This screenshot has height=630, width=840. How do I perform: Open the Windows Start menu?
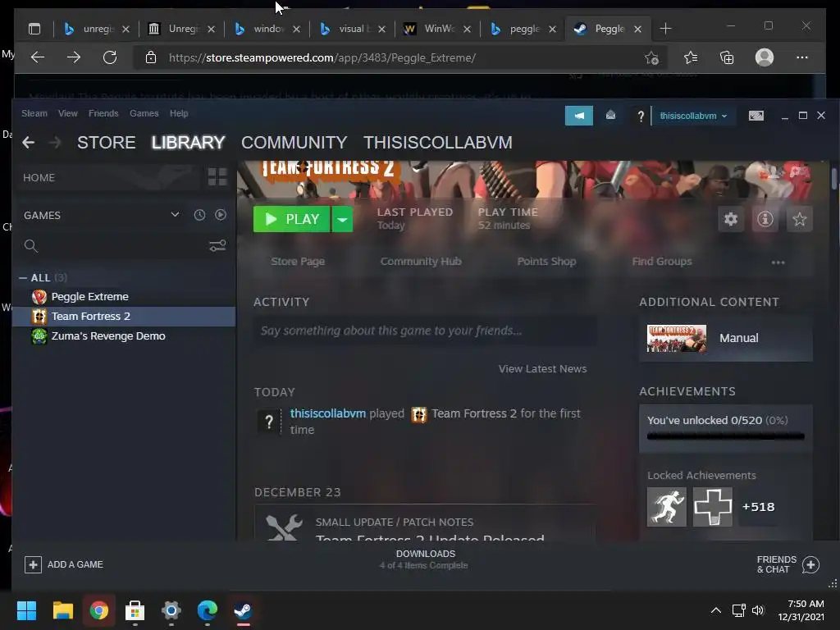tap(26, 610)
